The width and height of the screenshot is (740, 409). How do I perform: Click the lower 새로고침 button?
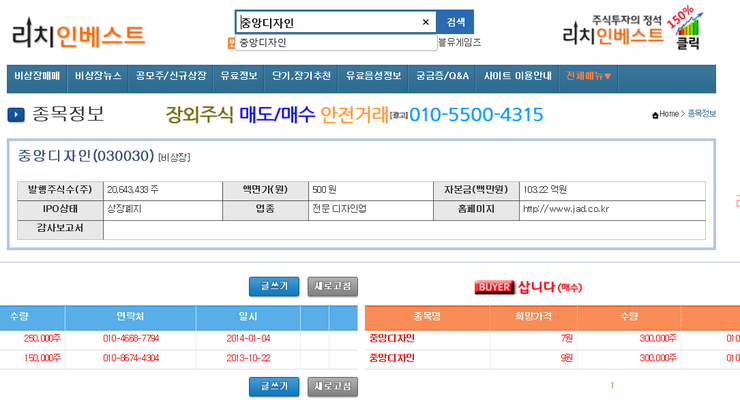pyautogui.click(x=333, y=386)
